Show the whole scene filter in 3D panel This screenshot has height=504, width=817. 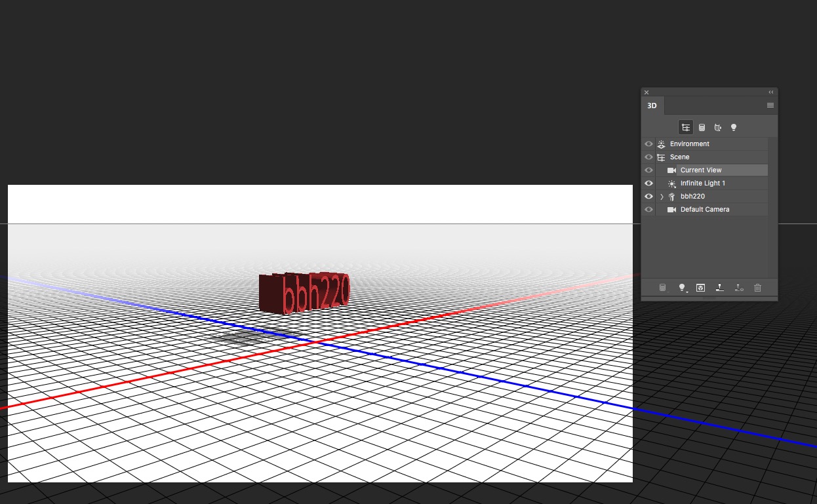(x=686, y=128)
